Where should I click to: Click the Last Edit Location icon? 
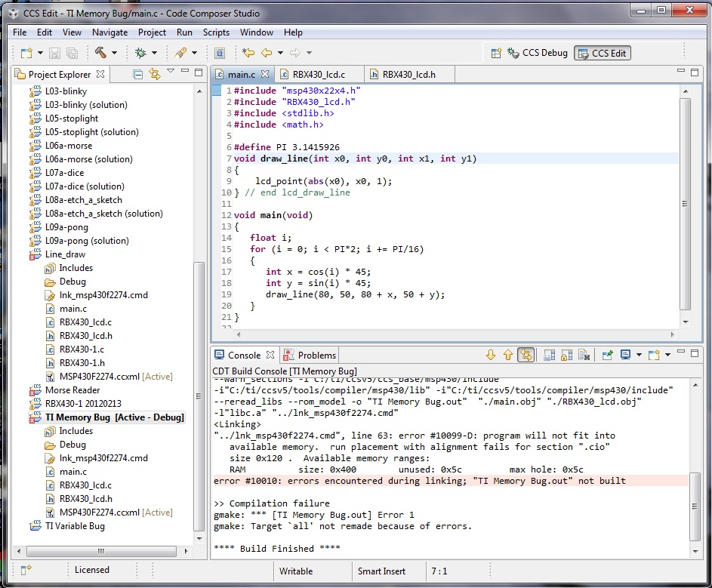pos(248,53)
